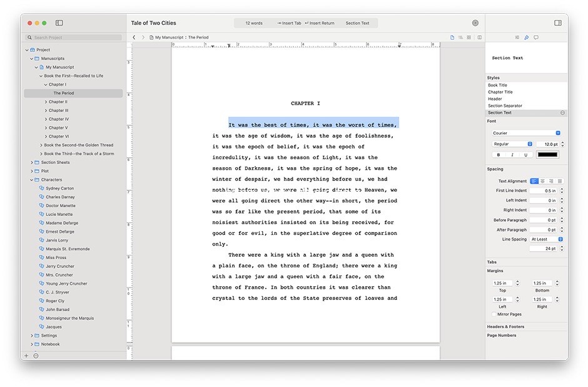Screen dimensions: 588x387
Task: Open the black font color swatch
Action: coord(547,155)
